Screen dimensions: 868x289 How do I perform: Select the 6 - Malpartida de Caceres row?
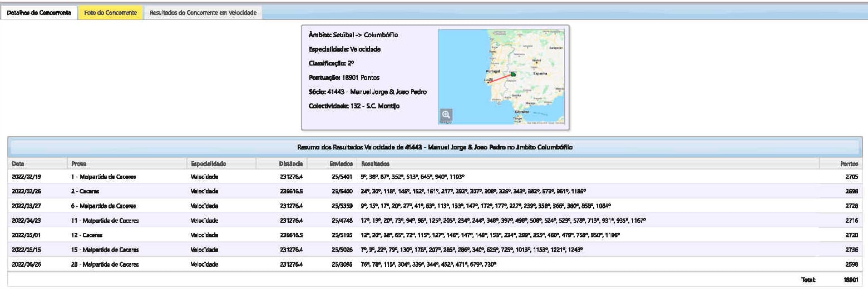(x=103, y=206)
